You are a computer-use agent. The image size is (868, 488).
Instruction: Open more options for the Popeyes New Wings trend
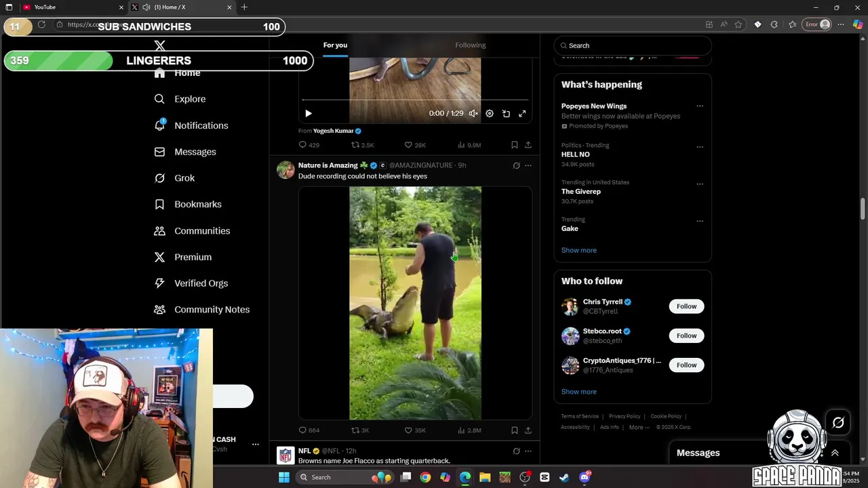[x=700, y=106]
